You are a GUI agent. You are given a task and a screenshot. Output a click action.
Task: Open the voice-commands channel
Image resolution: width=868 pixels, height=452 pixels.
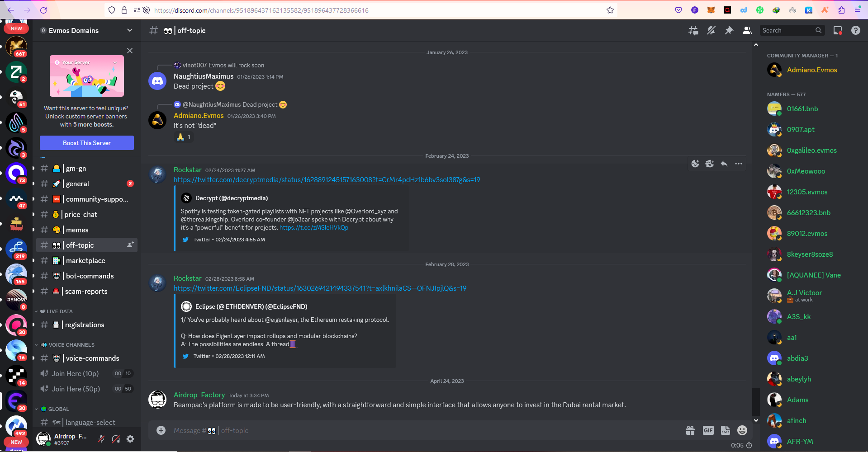[87, 358]
